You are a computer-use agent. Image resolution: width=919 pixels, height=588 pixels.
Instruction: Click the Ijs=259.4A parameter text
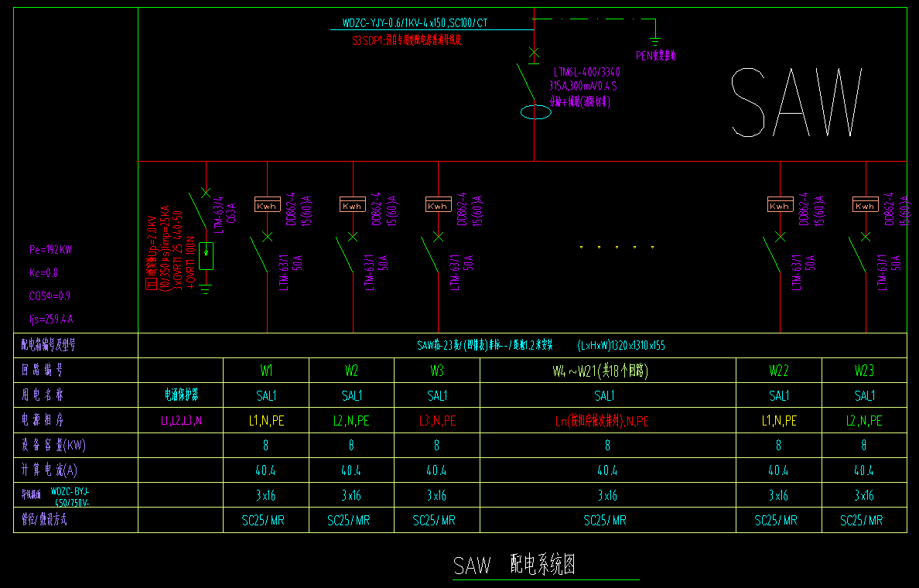[51, 319]
